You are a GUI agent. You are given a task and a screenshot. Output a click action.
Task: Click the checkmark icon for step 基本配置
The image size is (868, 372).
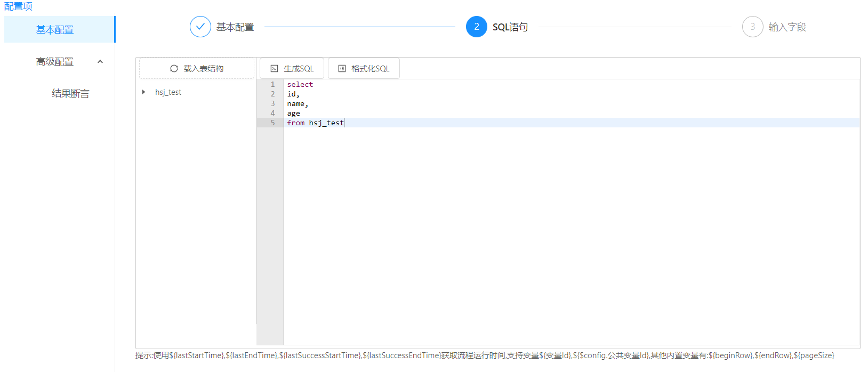(x=200, y=27)
